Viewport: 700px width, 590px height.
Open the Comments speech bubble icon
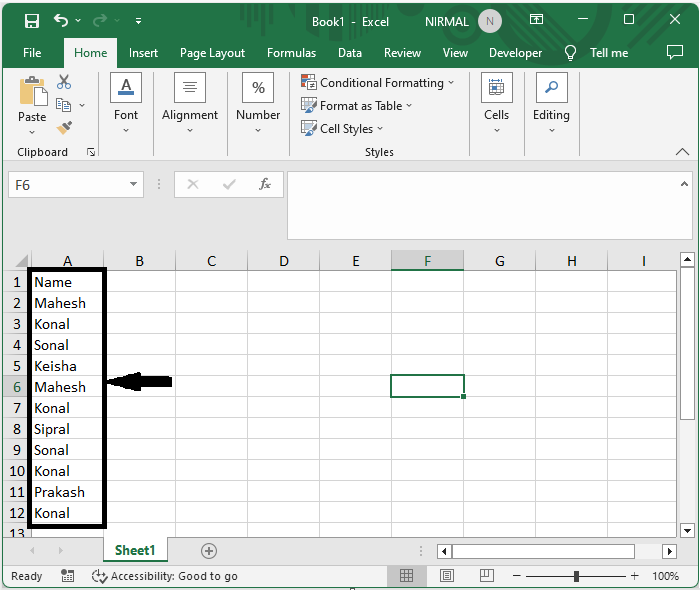(x=675, y=52)
